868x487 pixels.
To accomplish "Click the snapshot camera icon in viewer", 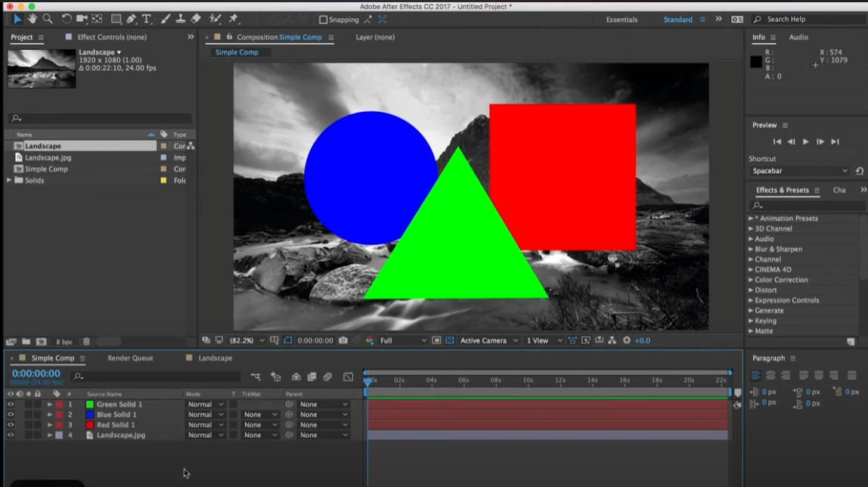I will [343, 341].
